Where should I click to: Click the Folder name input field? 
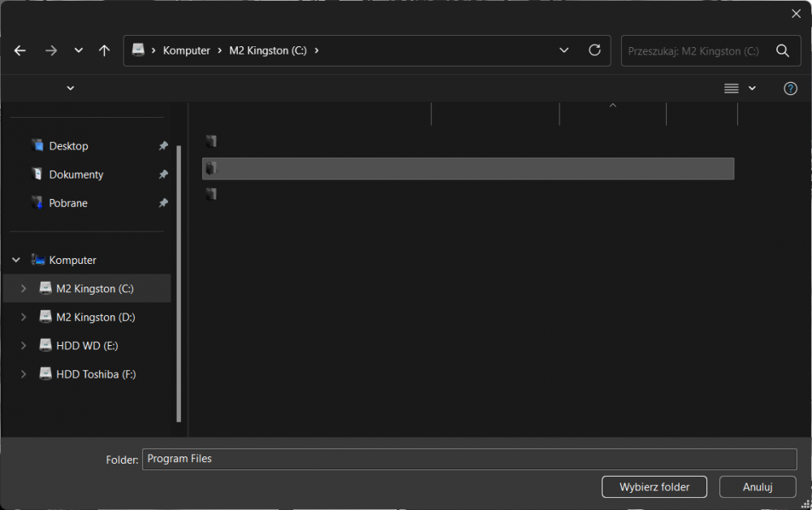[x=469, y=459]
